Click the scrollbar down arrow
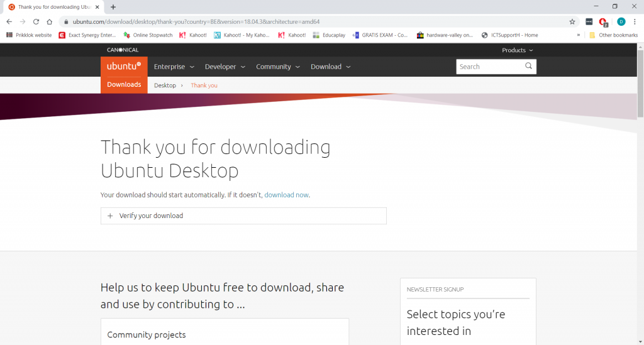This screenshot has height=345, width=644. pyautogui.click(x=640, y=342)
